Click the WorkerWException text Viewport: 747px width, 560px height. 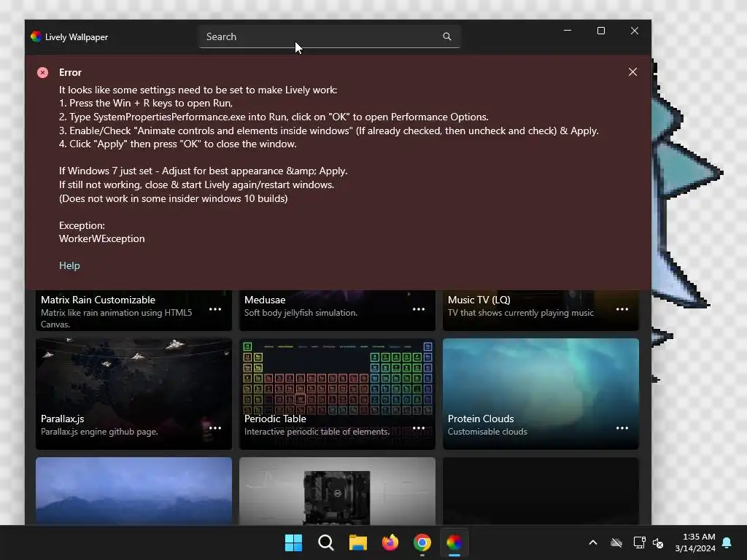click(x=102, y=239)
